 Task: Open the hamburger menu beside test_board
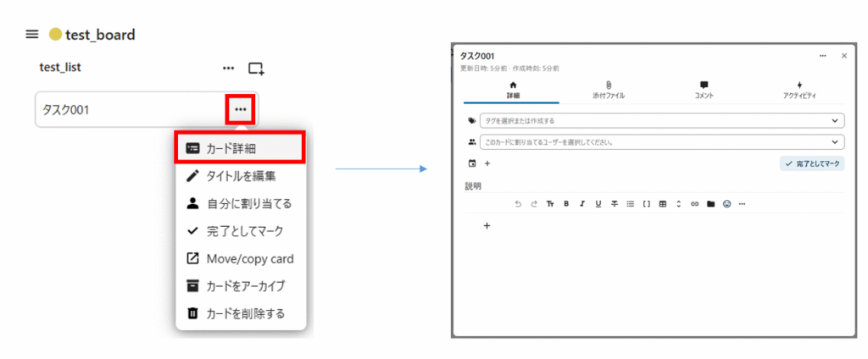click(32, 35)
